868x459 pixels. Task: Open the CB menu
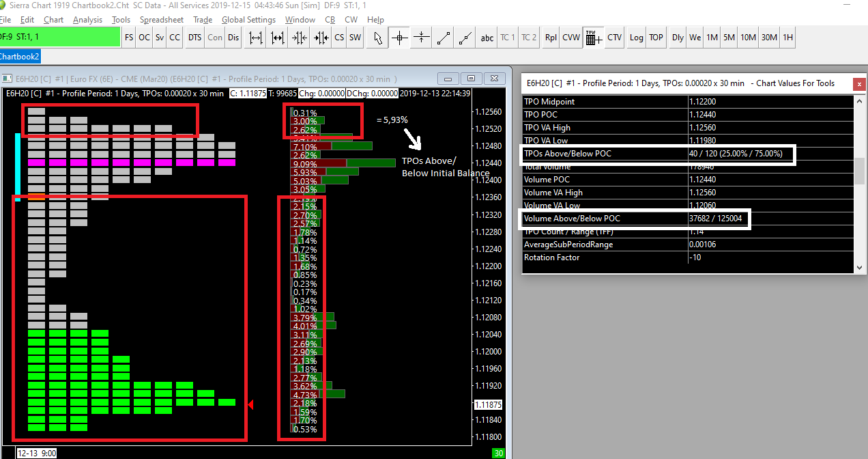[330, 20]
